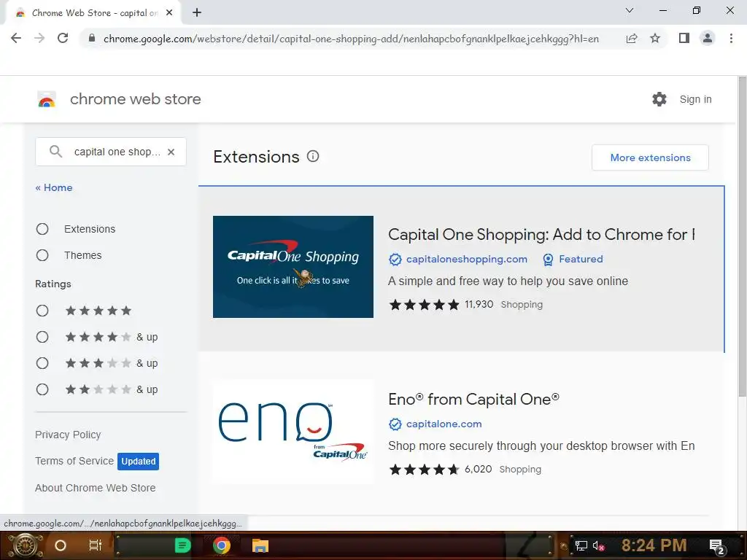747x560 pixels.
Task: Open Eno from Capital One title
Action: point(474,399)
